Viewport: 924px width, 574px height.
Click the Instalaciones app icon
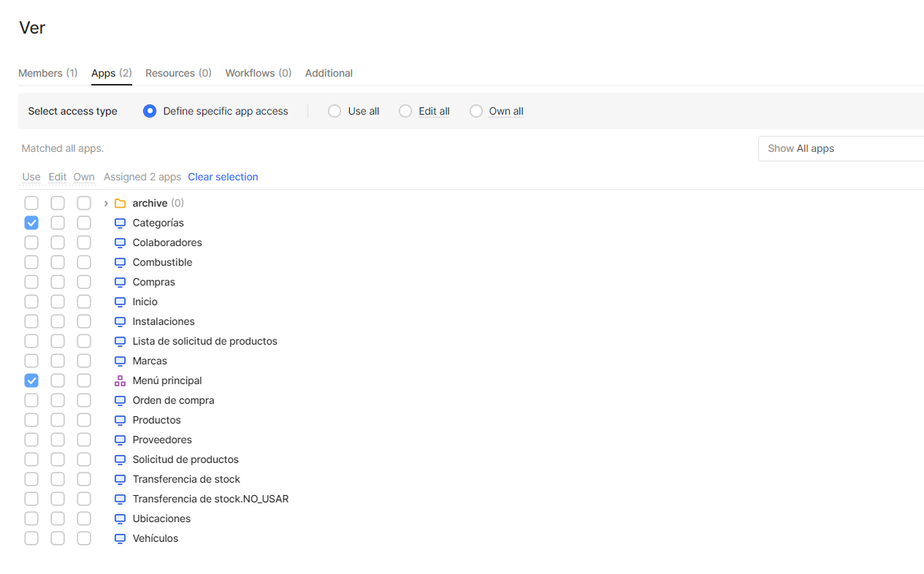121,321
